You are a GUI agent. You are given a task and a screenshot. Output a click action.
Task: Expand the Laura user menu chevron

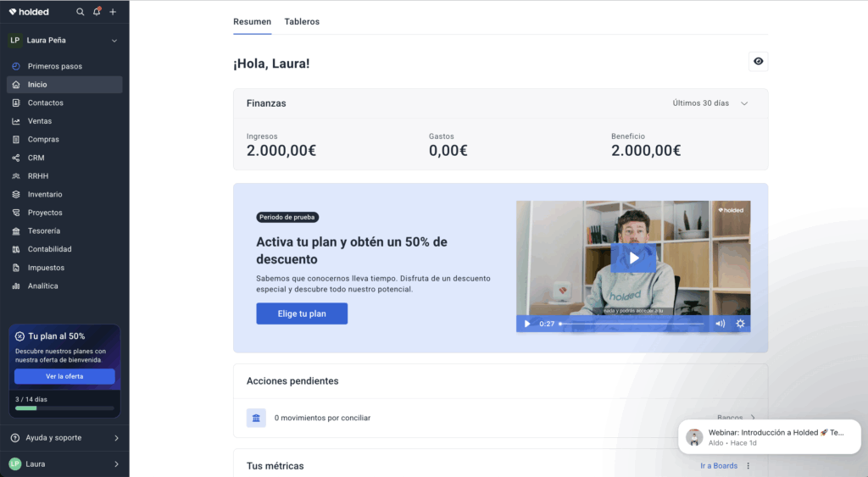(x=116, y=463)
